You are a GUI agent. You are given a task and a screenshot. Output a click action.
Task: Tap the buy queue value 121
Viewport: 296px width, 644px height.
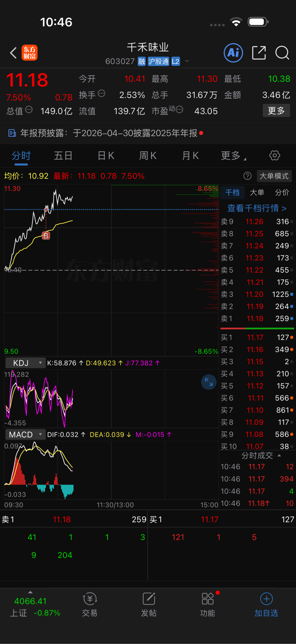click(x=178, y=537)
